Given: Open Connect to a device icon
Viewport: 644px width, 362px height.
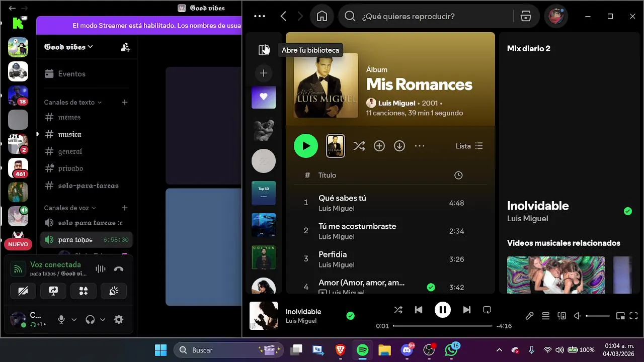Looking at the screenshot, I should 562,316.
